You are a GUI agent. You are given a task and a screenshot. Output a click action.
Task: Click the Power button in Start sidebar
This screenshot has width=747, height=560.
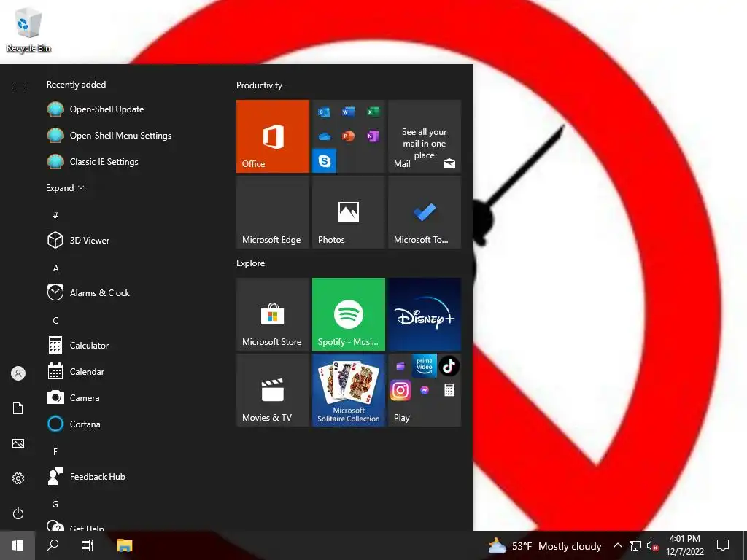tap(18, 513)
